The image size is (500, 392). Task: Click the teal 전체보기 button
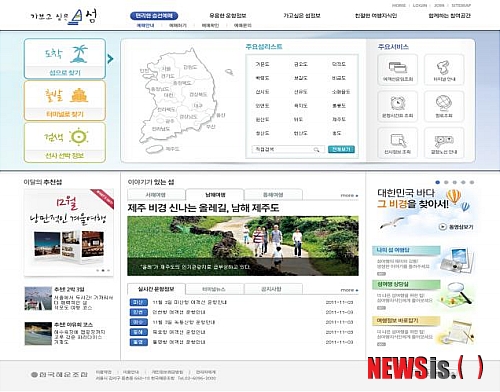(x=341, y=149)
